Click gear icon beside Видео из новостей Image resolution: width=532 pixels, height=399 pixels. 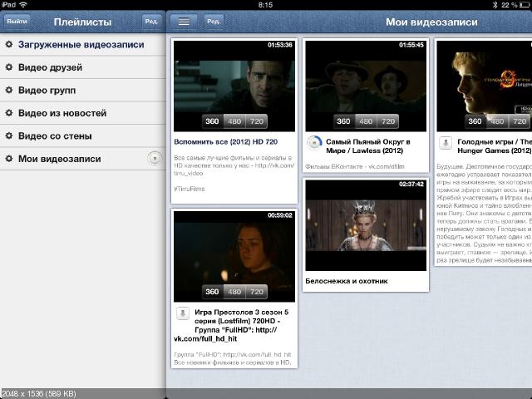(x=9, y=113)
